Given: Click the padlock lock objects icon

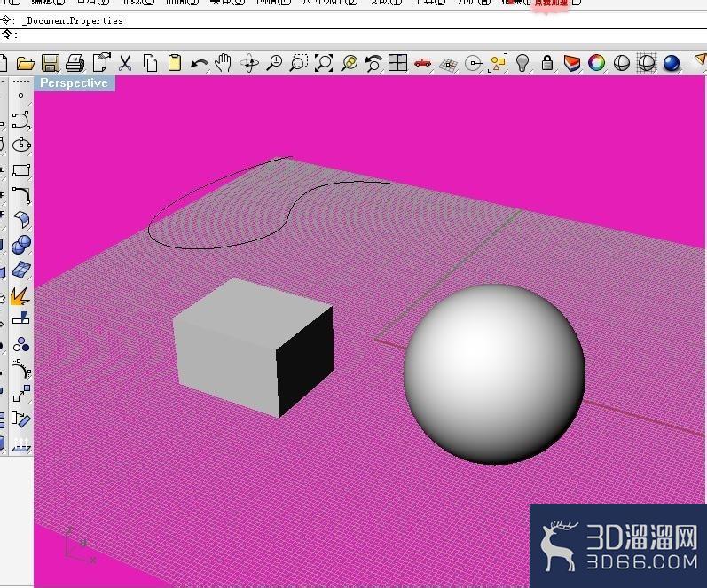Looking at the screenshot, I should [x=547, y=63].
